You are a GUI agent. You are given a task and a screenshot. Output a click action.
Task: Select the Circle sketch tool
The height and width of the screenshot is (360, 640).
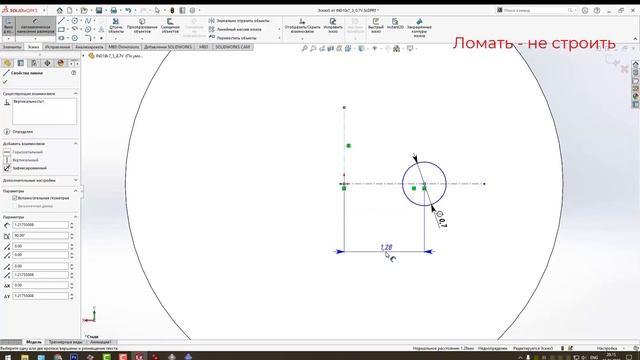pyautogui.click(x=75, y=20)
